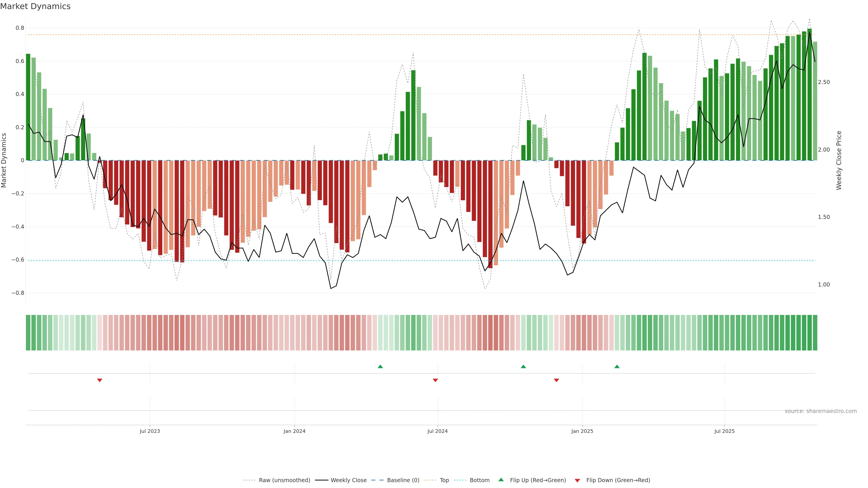Viewport: 868px width, 488px height.
Task: Click the last green Flip Up triangle marker
Action: click(617, 366)
